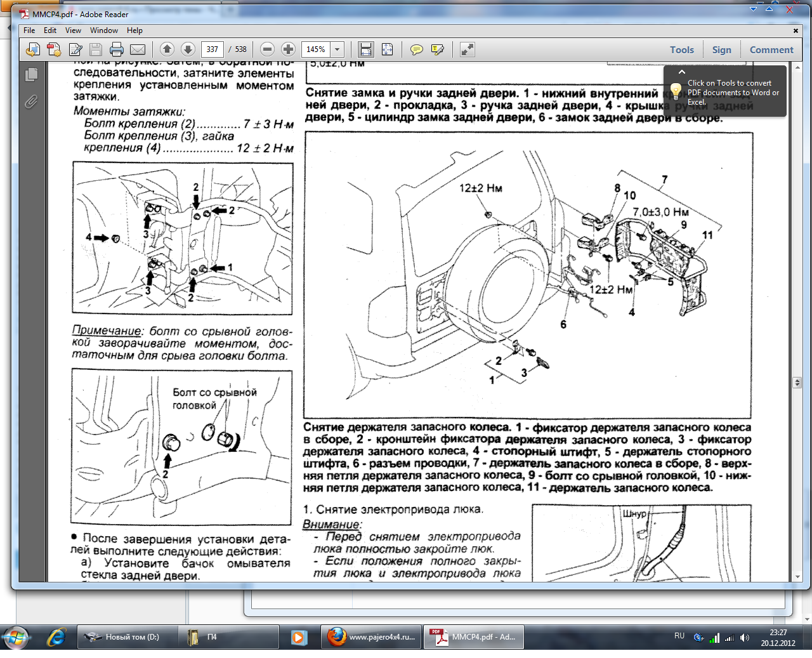The image size is (812, 658).
Task: Go to previous page with up arrow
Action: pyautogui.click(x=167, y=49)
